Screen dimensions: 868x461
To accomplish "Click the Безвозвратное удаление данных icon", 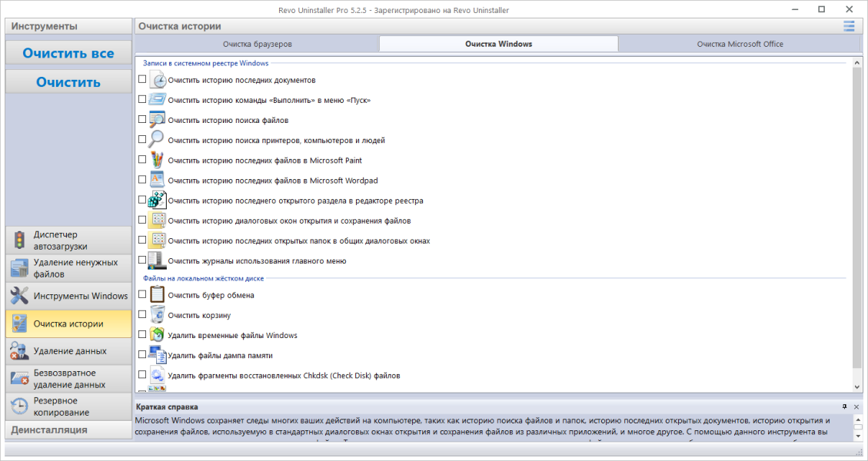I will 19,379.
